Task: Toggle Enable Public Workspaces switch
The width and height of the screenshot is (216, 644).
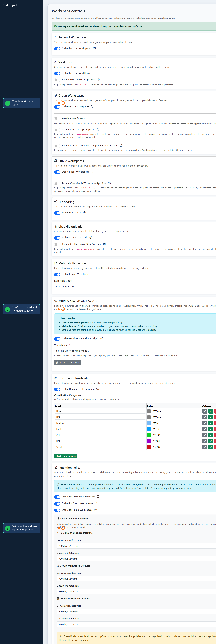Action: 57,172
